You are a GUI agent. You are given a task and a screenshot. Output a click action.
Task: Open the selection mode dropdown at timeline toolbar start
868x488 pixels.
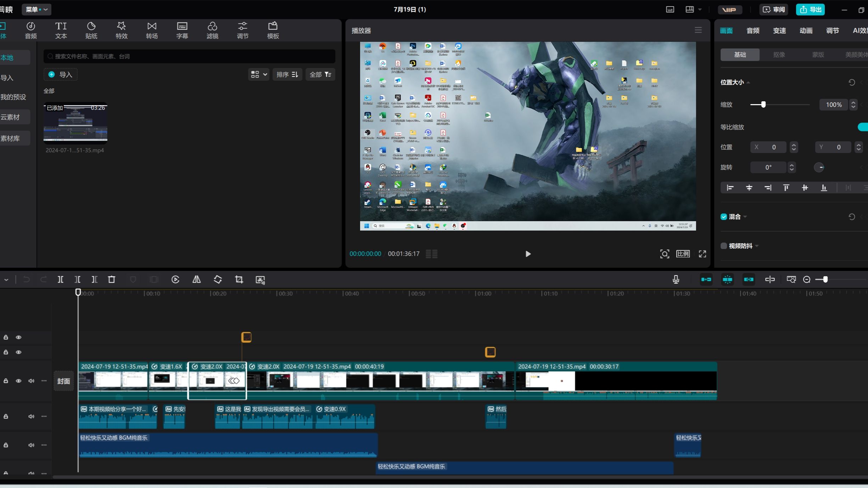tap(6, 279)
